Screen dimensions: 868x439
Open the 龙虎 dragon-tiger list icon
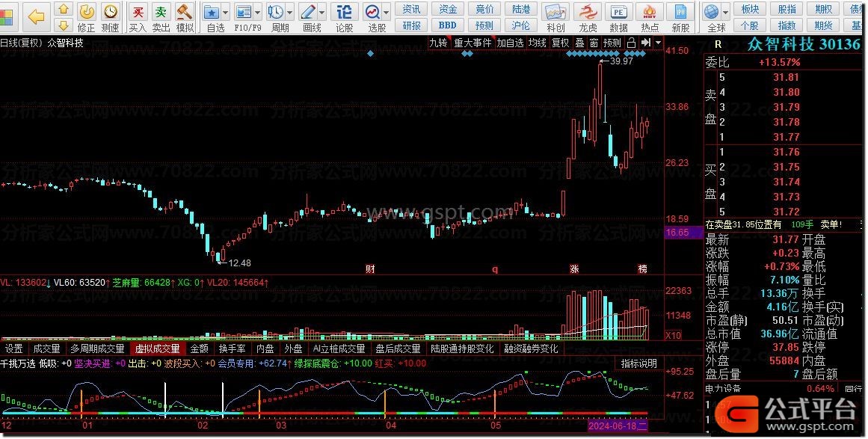pos(588,17)
